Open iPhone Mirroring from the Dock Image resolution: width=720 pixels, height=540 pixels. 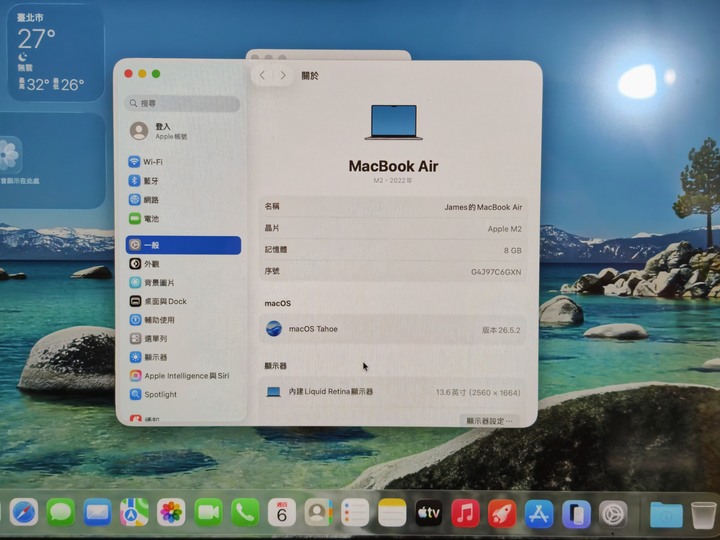click(576, 512)
